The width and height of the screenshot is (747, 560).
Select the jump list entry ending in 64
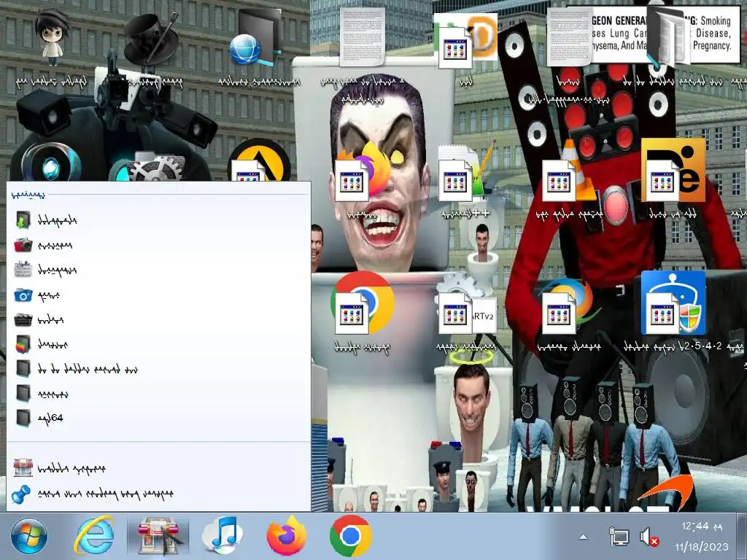[158, 418]
